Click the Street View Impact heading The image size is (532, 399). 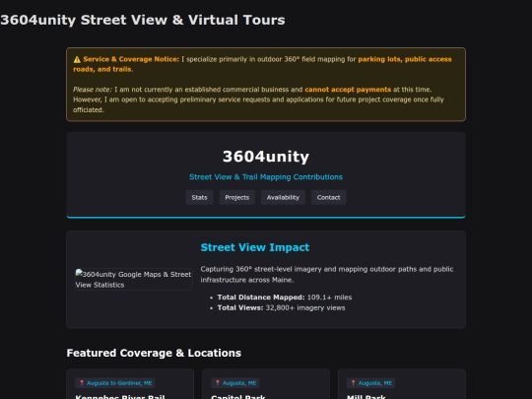(x=255, y=247)
